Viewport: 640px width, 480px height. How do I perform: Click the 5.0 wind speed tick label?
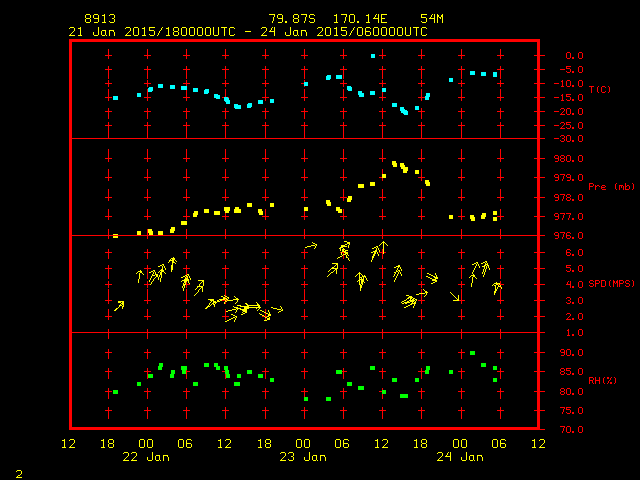tap(574, 269)
